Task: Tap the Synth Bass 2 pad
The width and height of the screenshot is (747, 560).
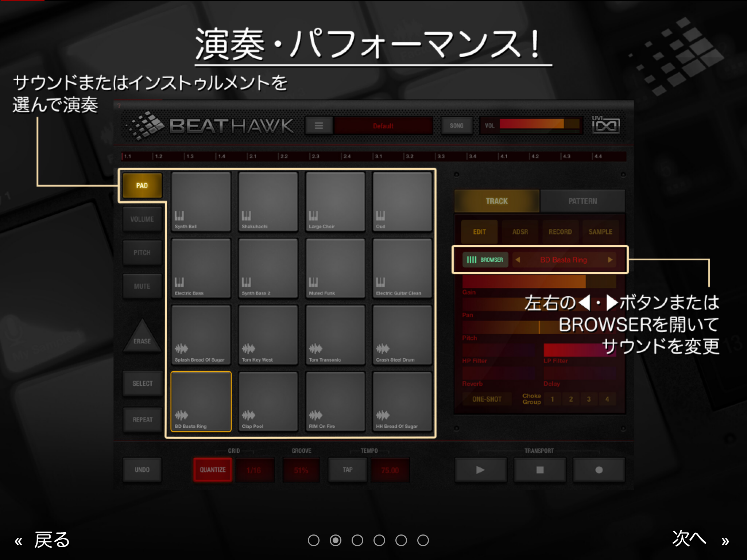Action: (268, 268)
